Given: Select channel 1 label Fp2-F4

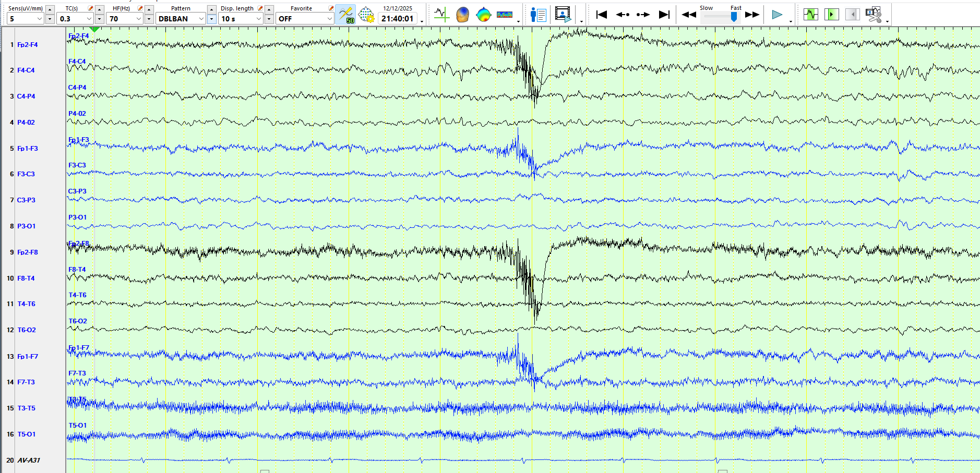Looking at the screenshot, I should point(28,45).
